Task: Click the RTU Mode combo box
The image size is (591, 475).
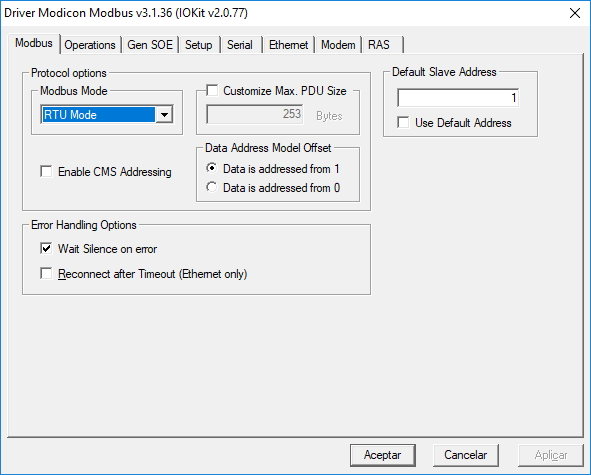Action: [x=107, y=114]
